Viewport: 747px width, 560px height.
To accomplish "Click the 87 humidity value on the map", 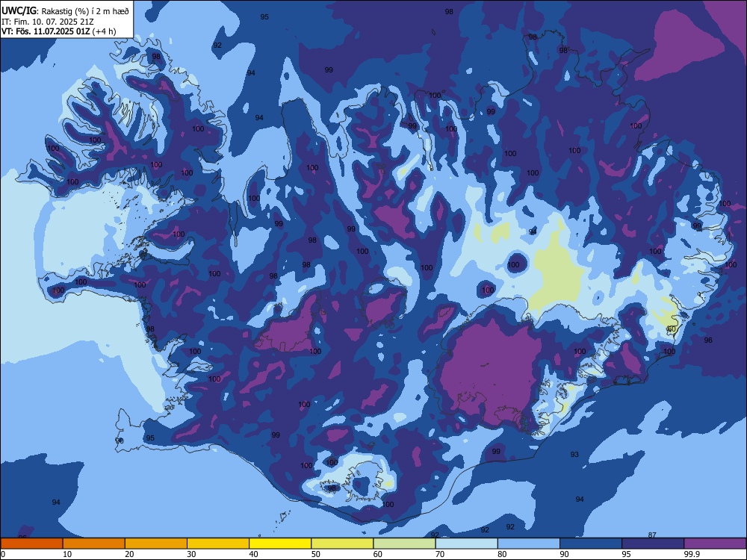I will pyautogui.click(x=652, y=535).
